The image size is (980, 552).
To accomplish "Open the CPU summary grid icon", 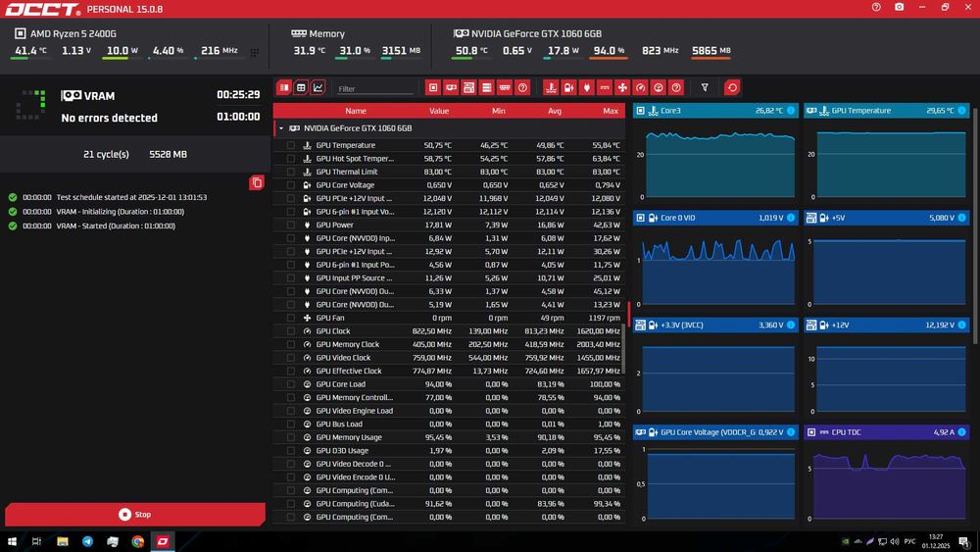I will (255, 53).
